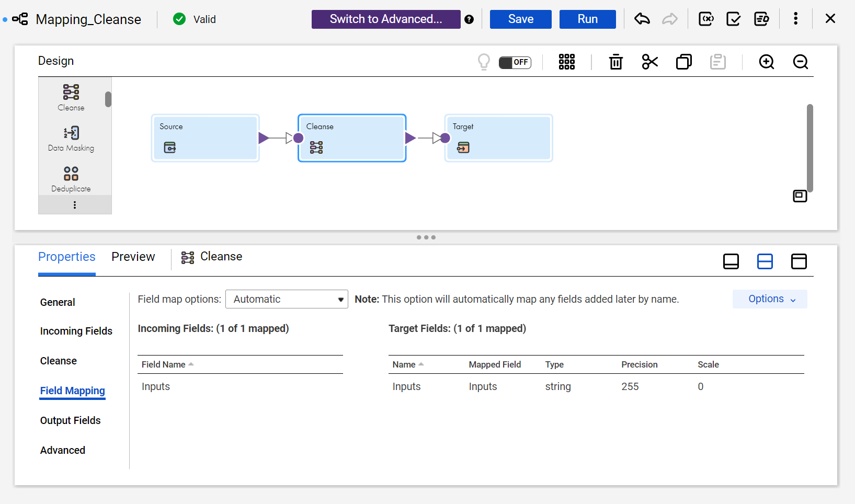Click the Mapped Field column header
The image size is (855, 504).
coord(495,364)
